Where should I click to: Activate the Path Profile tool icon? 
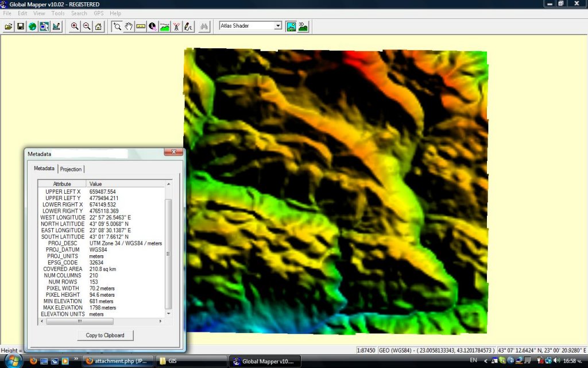click(x=165, y=26)
